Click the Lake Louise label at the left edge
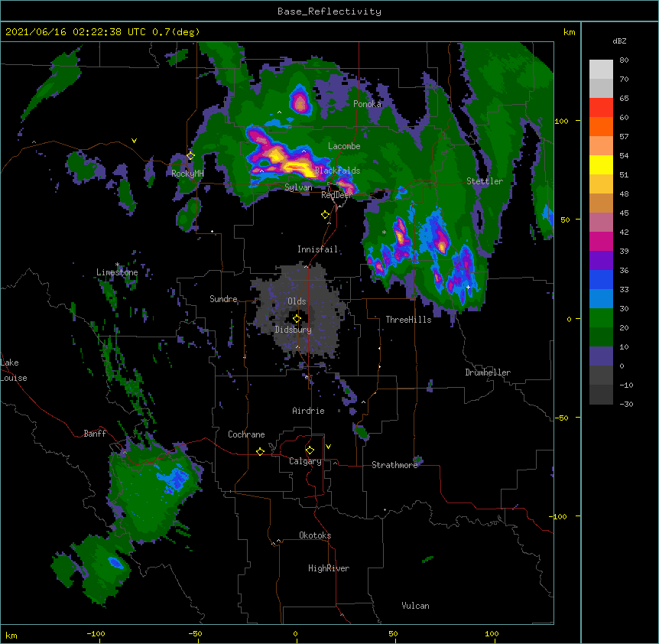 [x=14, y=370]
